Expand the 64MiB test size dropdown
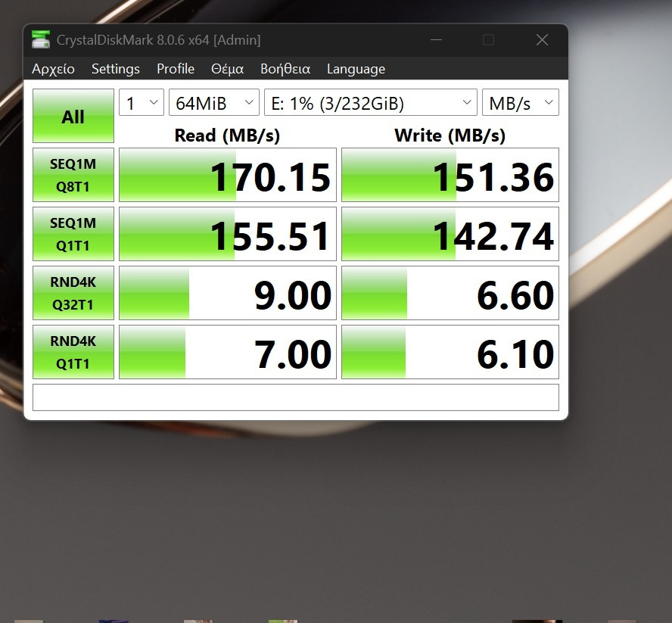The width and height of the screenshot is (672, 623). [214, 102]
